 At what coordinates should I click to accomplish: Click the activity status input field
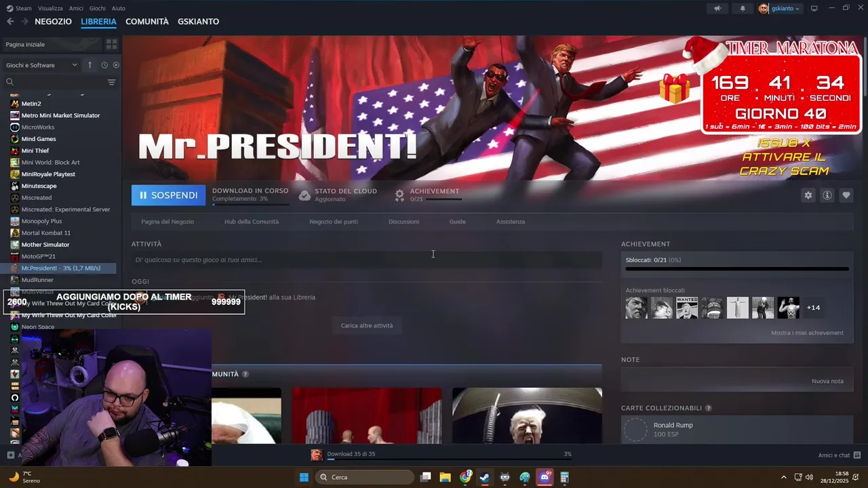pos(367,260)
